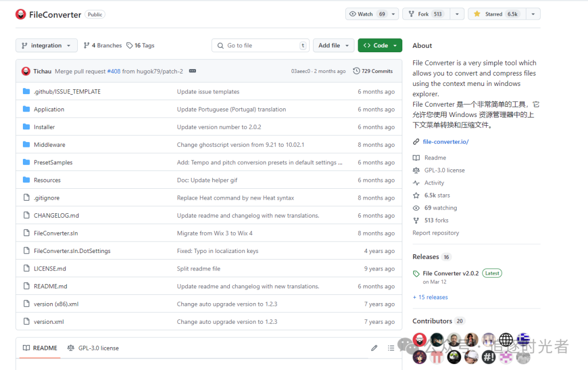This screenshot has height=370, width=588.
Task: Click the globe contributor avatar
Action: click(506, 340)
